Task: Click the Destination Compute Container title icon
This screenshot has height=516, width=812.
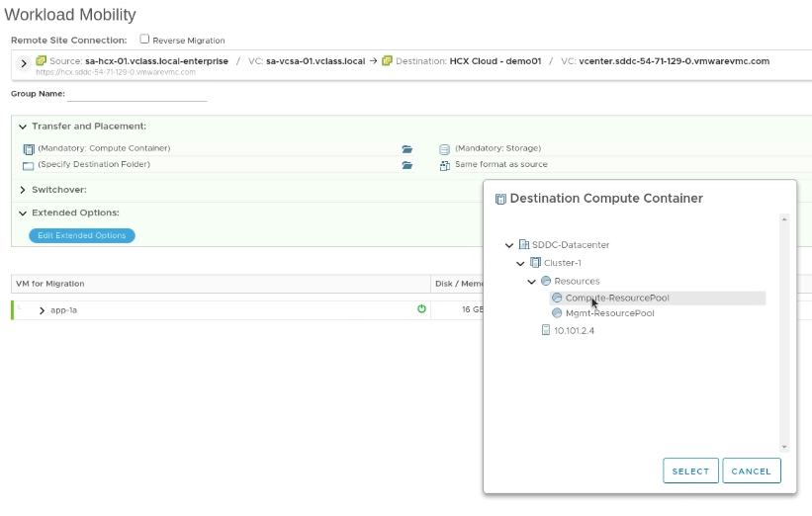Action: pos(500,200)
